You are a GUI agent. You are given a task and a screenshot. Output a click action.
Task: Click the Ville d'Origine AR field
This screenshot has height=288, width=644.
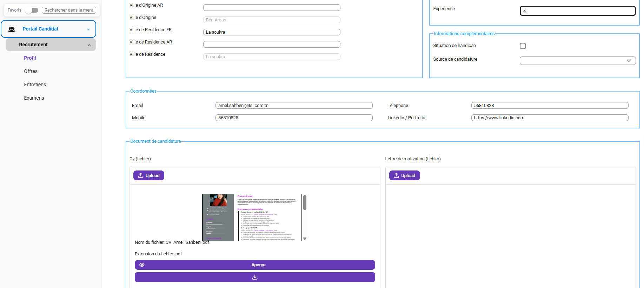click(x=272, y=8)
